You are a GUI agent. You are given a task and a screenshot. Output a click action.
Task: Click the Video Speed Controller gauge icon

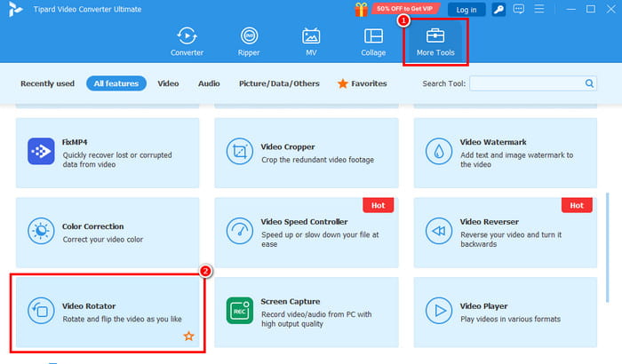[x=240, y=231]
